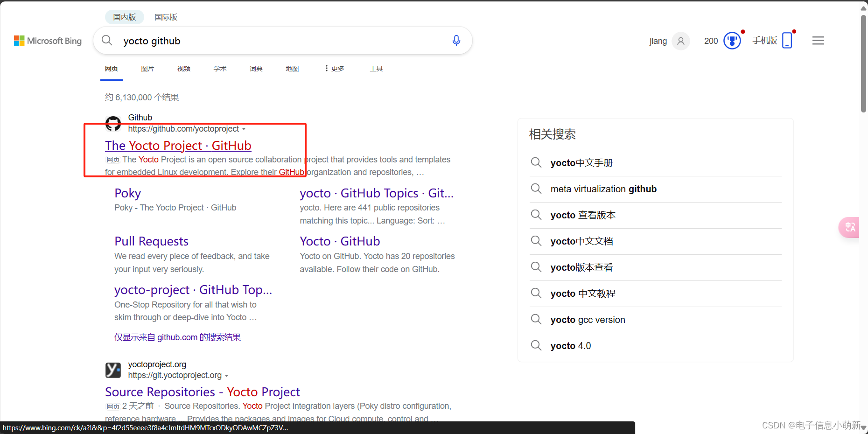Search related term yocto中文手册
868x434 pixels.
click(581, 163)
